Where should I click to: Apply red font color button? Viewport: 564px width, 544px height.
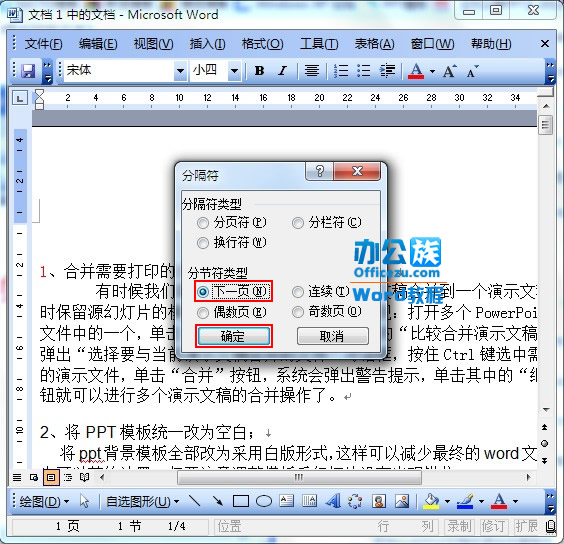[x=416, y=71]
